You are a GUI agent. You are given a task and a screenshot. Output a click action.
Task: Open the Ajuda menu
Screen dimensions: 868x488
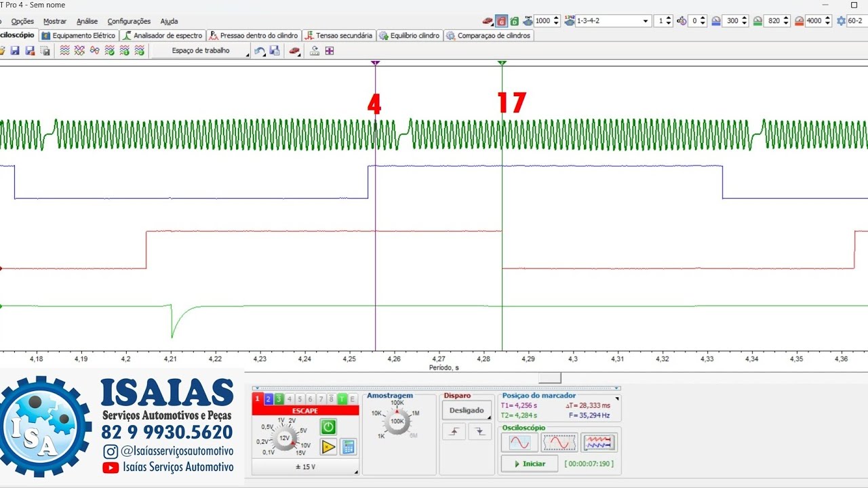[170, 22]
